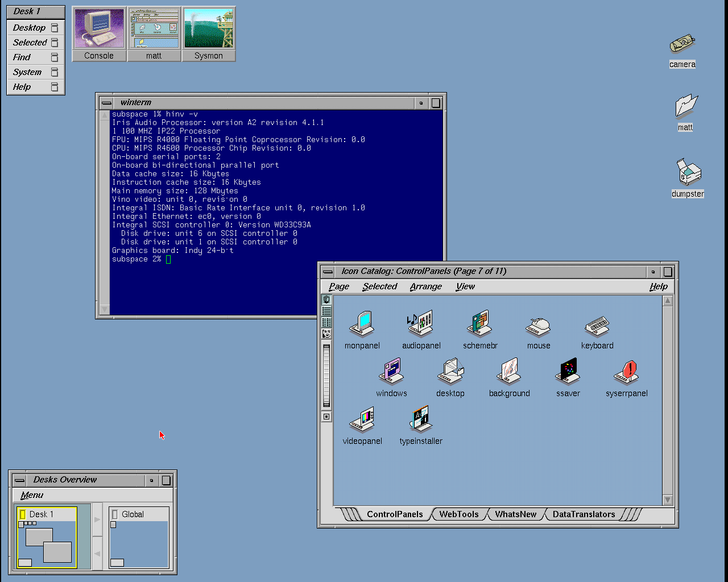Click the ssaver screensaver icon
728x582 pixels.
pyautogui.click(x=568, y=372)
